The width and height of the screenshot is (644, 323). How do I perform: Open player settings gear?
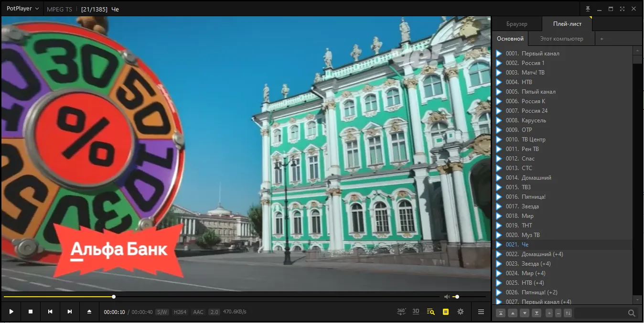point(461,312)
